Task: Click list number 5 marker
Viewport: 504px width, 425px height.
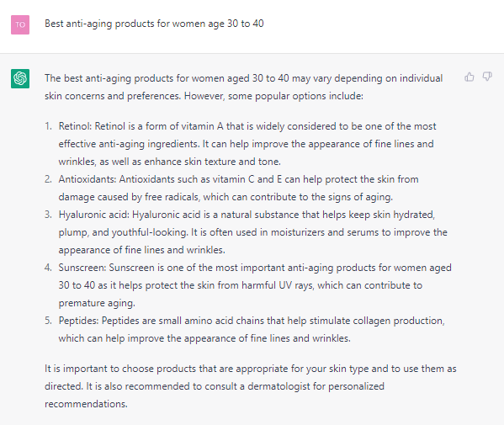Action: point(48,321)
